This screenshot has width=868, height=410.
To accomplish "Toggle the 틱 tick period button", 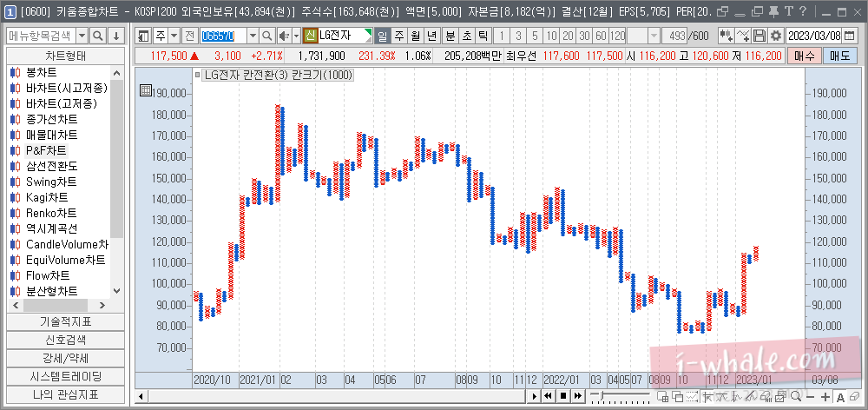I will pos(483,36).
